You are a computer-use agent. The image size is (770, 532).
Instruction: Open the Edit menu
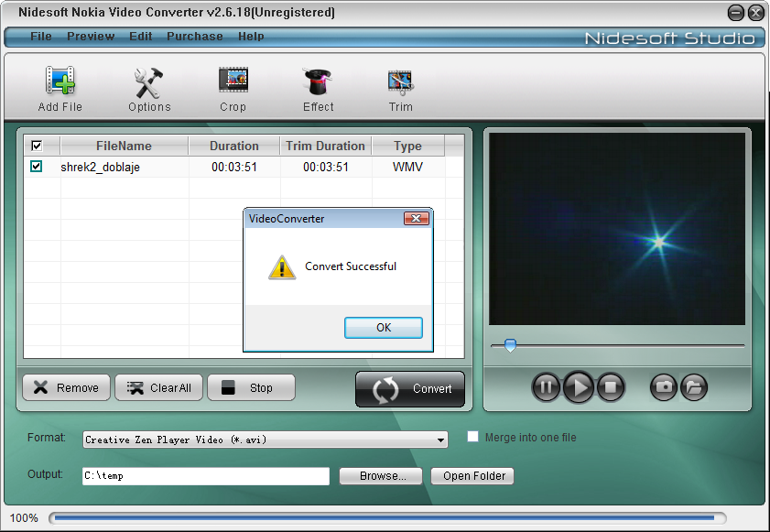141,37
